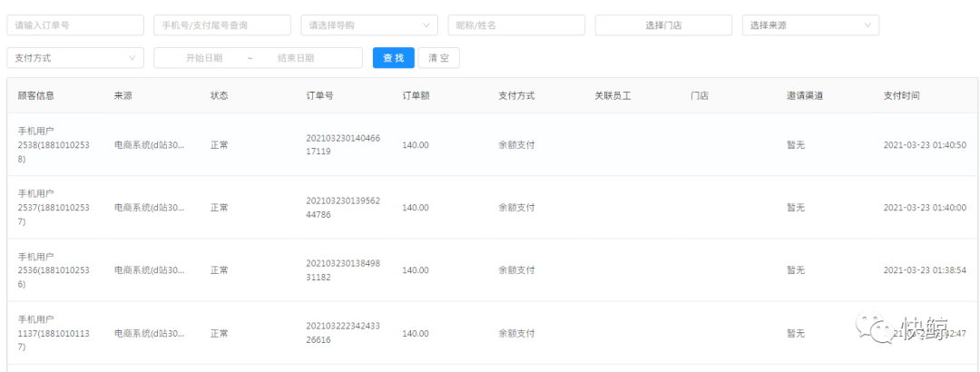980x372 pixels.
Task: Click the 选择门店 button
Action: 663,25
